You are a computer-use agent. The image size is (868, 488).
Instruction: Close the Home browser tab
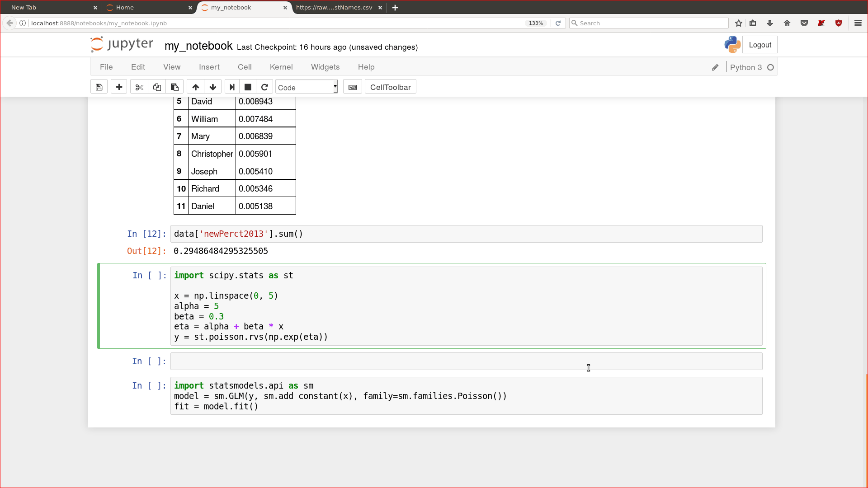(x=190, y=8)
